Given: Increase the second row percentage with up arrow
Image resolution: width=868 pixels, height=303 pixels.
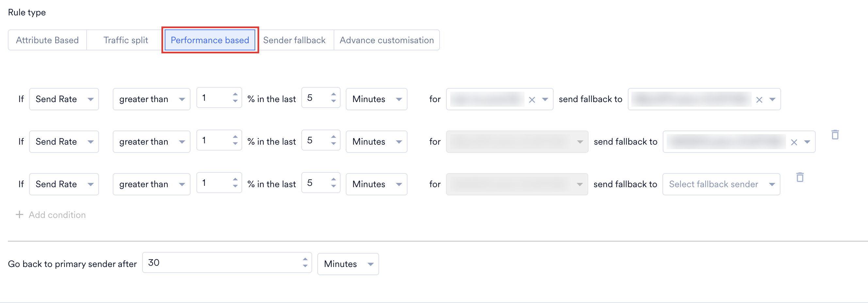Looking at the screenshot, I should pyautogui.click(x=235, y=137).
